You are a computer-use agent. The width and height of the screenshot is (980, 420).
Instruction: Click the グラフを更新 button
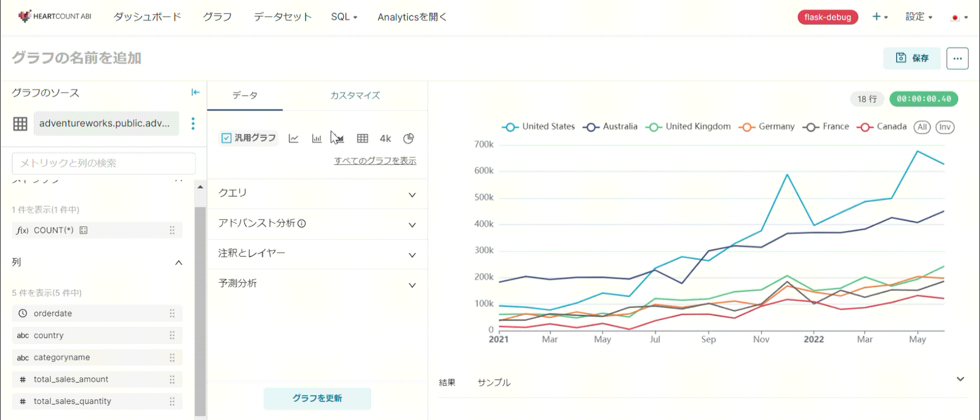point(317,399)
